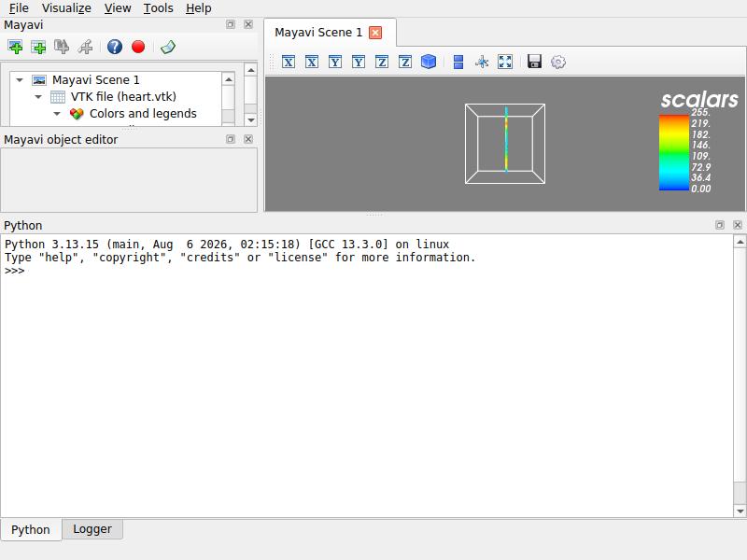This screenshot has width=747, height=560.
Task: Click the scene icon beside Mayavi Scene 1
Action: point(39,80)
